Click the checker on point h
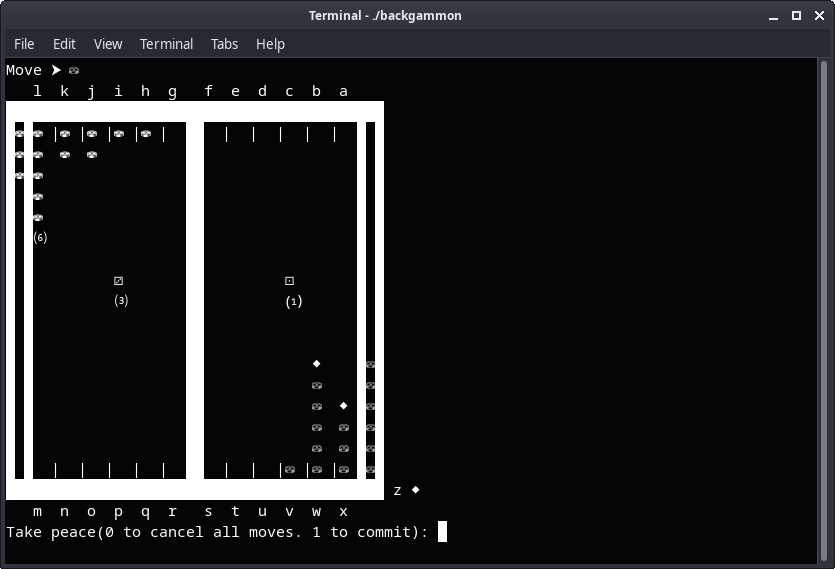 [x=146, y=134]
